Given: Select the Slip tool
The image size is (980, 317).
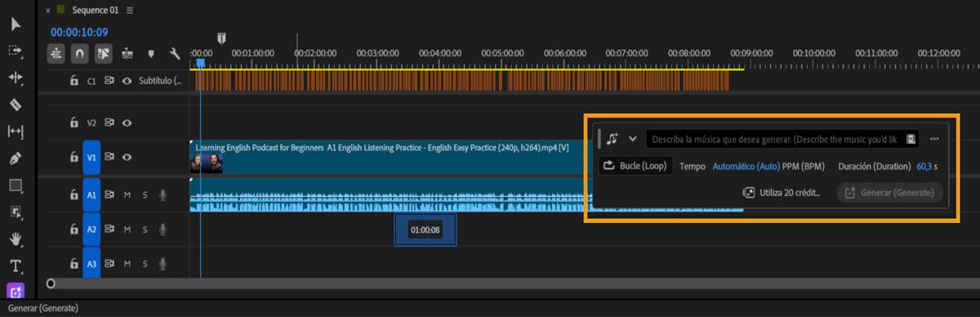Looking at the screenshot, I should [16, 132].
